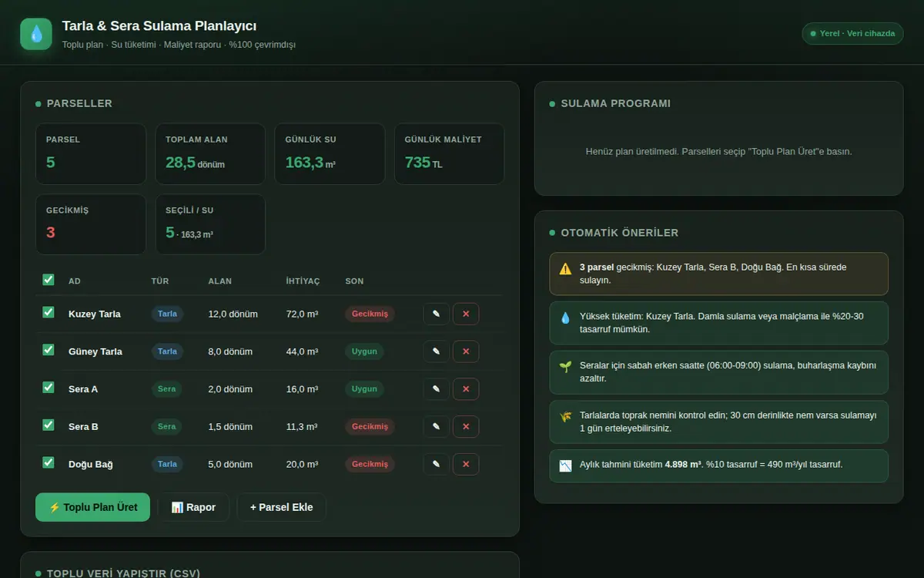The image size is (924, 578).
Task: Uncheck the Doğu Bağ row checkbox
Action: point(49,462)
